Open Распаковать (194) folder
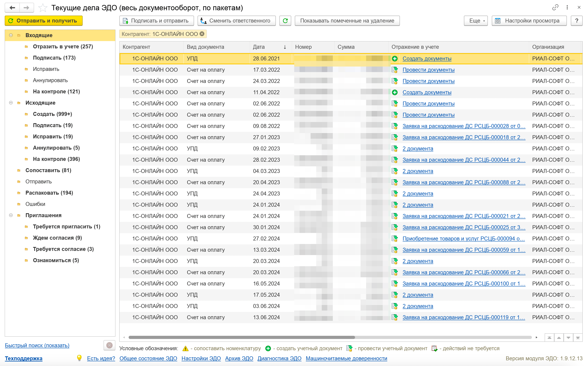588x366 pixels. pos(49,193)
